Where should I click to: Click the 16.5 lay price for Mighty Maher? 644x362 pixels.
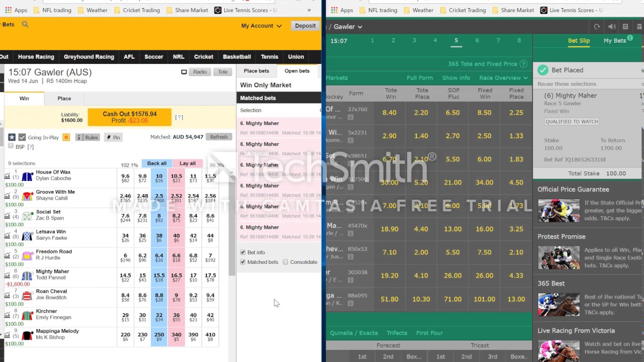(x=176, y=277)
